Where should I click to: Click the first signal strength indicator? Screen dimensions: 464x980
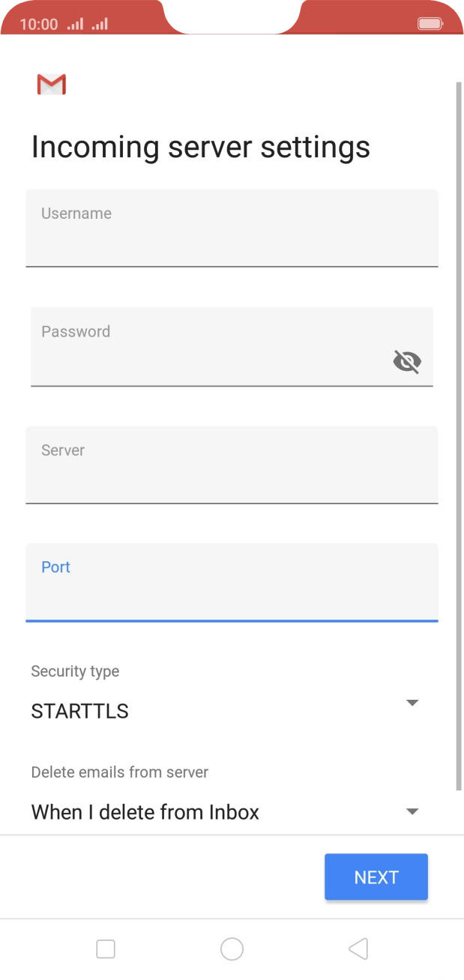coord(74,23)
